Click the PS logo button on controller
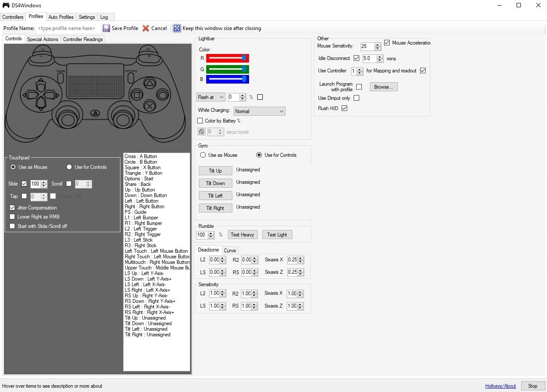This screenshot has height=392, width=547. [95, 114]
